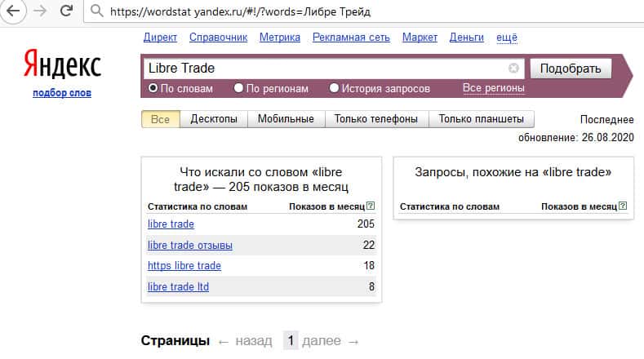Switch to Только планшеты tab

(x=482, y=119)
